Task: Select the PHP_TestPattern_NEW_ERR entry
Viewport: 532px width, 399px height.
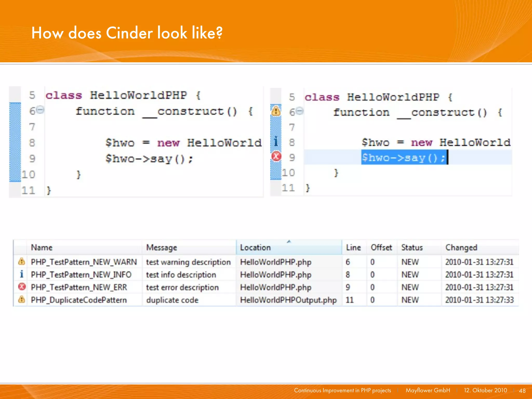Action: 79,287
